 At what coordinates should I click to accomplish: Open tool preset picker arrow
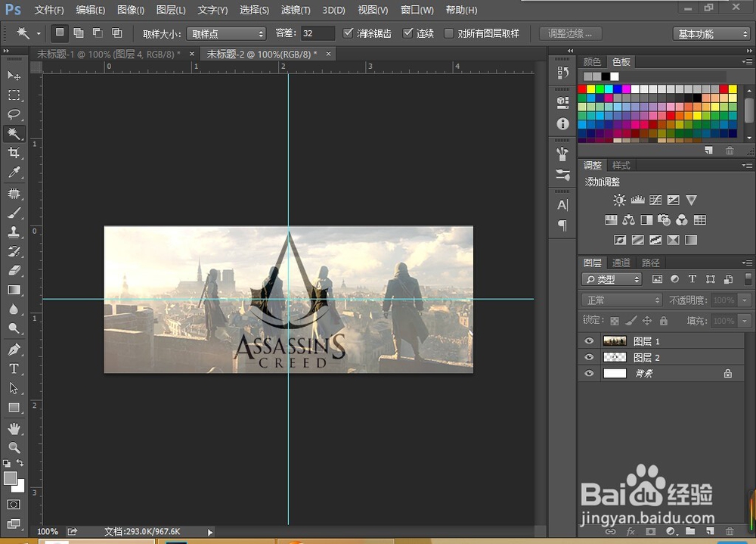(39, 34)
